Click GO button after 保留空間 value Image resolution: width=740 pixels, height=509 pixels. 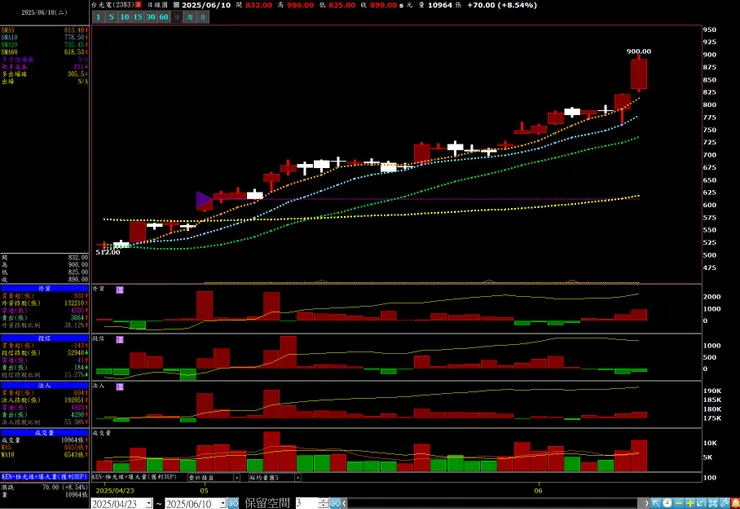tap(335, 503)
